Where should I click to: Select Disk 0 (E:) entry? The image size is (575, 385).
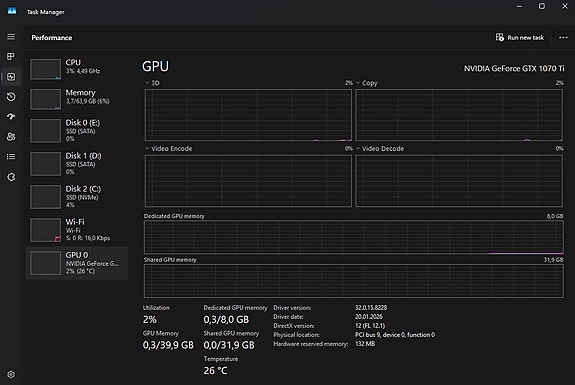(x=77, y=130)
